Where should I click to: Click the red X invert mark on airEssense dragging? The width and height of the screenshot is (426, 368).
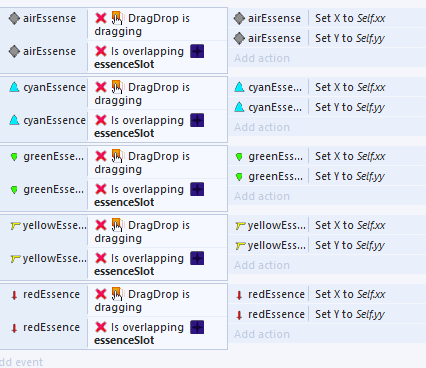click(x=101, y=18)
